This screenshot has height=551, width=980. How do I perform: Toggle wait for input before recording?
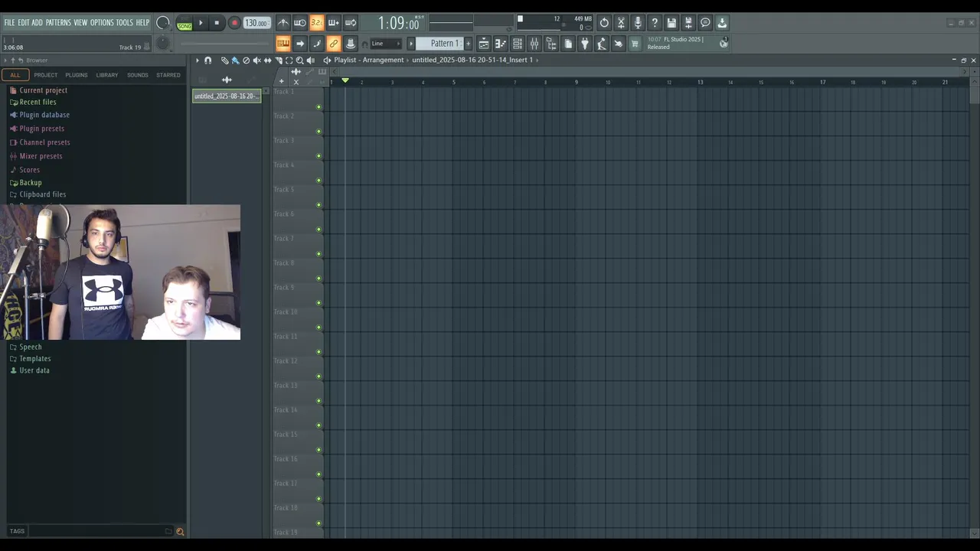(300, 22)
